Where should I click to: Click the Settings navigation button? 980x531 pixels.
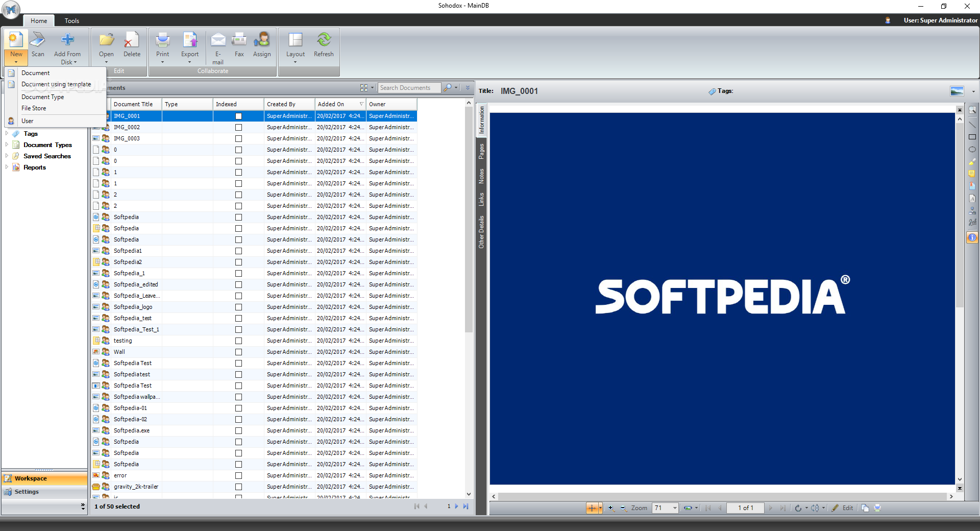(44, 492)
